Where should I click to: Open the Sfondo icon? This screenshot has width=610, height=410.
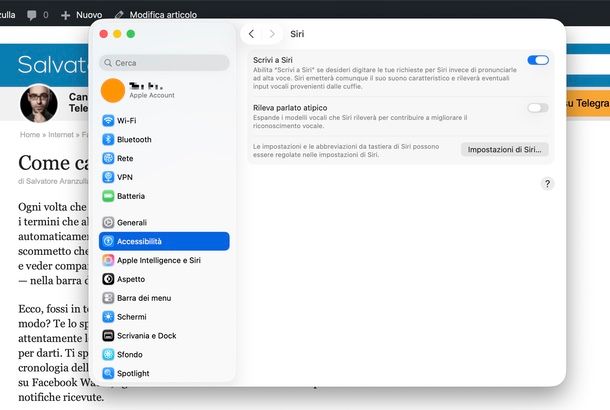pos(108,354)
